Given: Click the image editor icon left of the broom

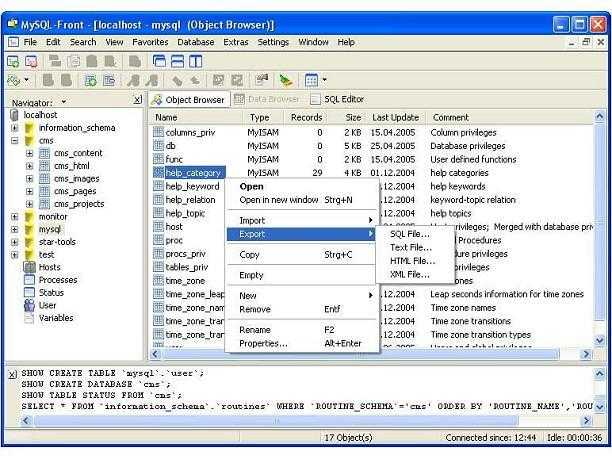Looking at the screenshot, I should point(262,80).
